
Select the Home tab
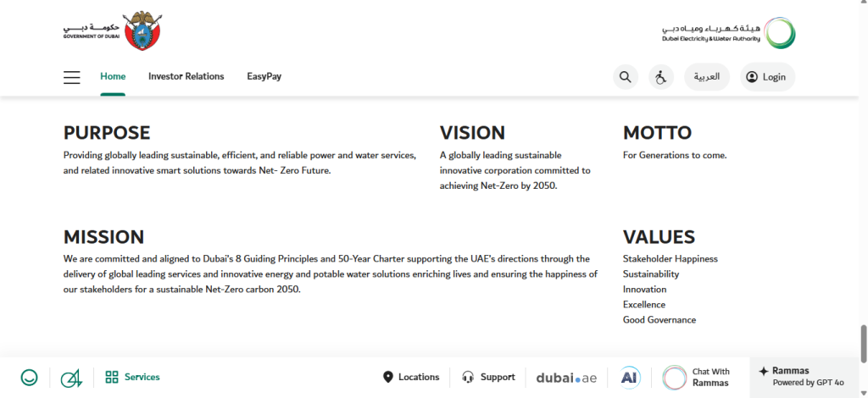point(113,77)
